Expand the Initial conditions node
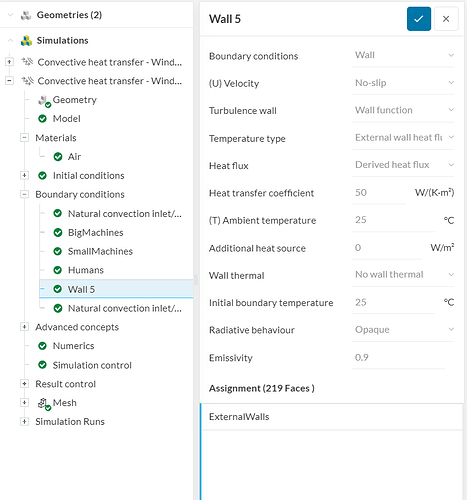The image size is (467, 500). (24, 175)
